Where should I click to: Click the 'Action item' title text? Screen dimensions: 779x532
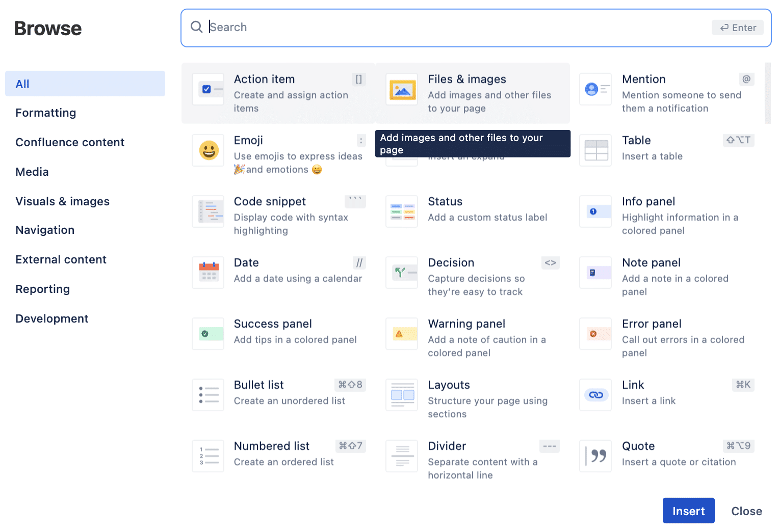pos(264,79)
